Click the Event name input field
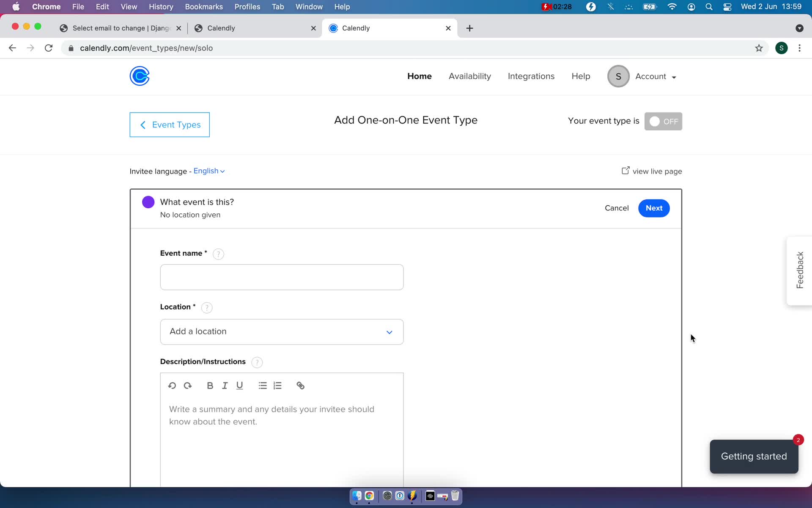 click(282, 277)
